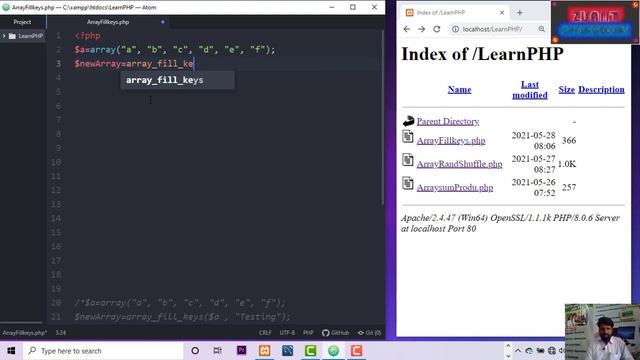Close the Index of /LearnPHP tab
Viewport: 640px width, 360px height.
(502, 13)
